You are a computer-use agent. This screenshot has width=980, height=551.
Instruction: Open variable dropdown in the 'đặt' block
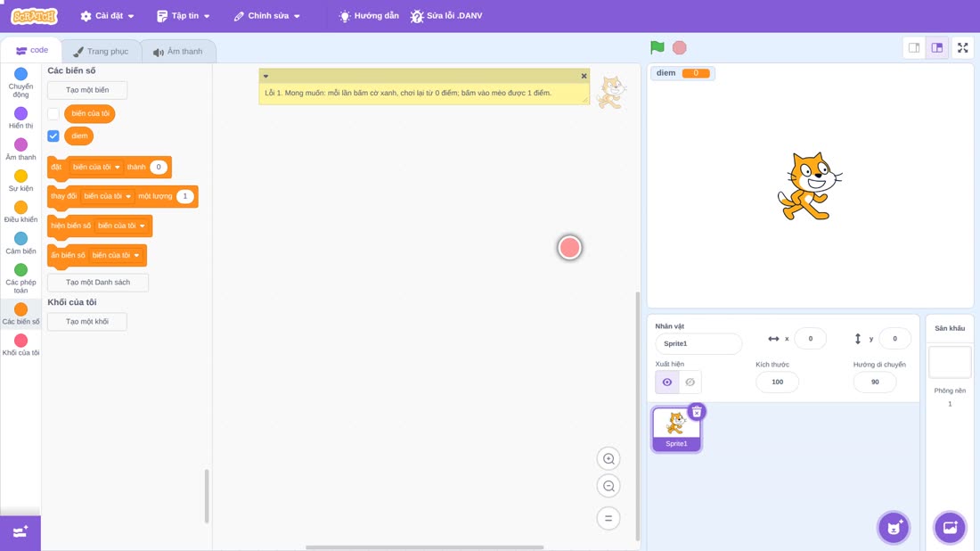[95, 167]
